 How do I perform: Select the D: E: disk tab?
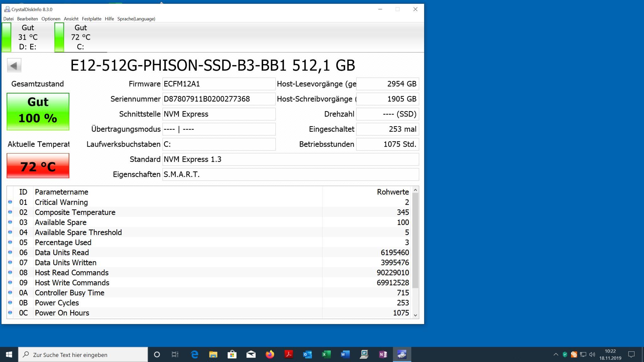point(28,37)
